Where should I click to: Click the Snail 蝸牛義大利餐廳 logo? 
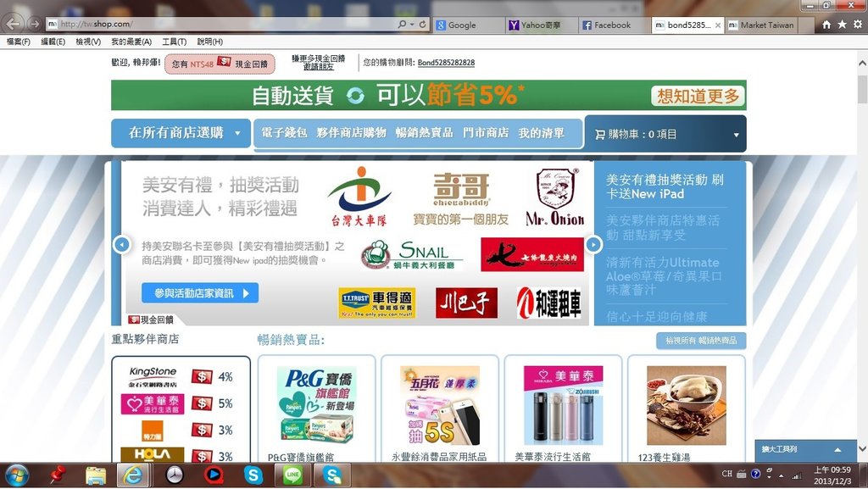pyautogui.click(x=412, y=254)
